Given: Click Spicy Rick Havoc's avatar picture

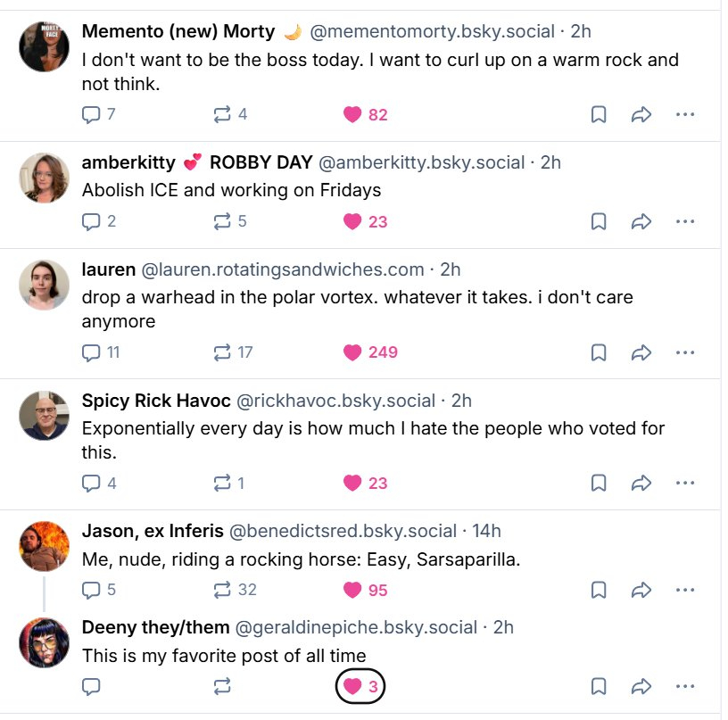Looking at the screenshot, I should (44, 416).
